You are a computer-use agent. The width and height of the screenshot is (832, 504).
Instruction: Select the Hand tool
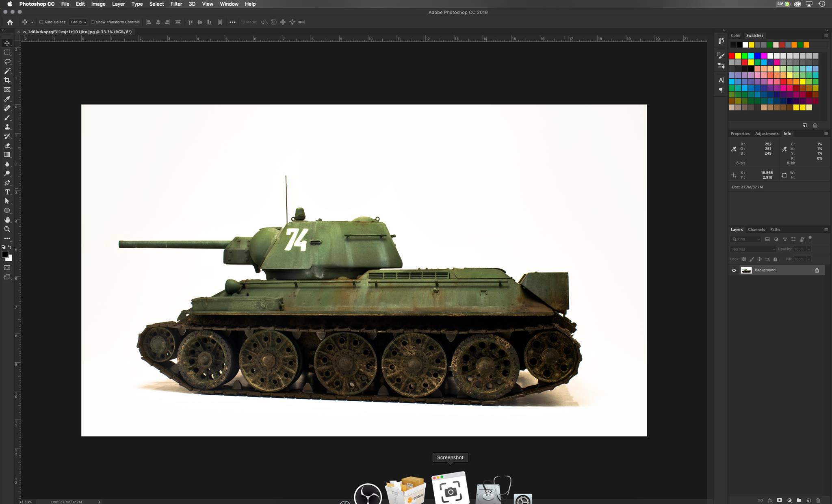click(7, 220)
